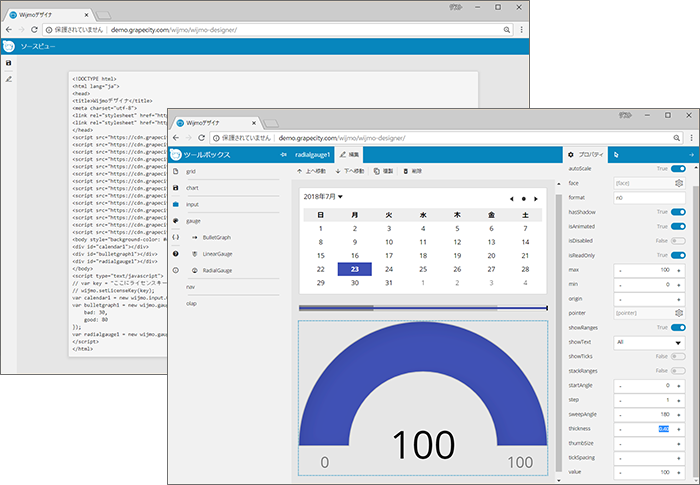This screenshot has width=700, height=485.
Task: Click the delete (削除) trash icon in toolbar
Action: click(x=405, y=172)
